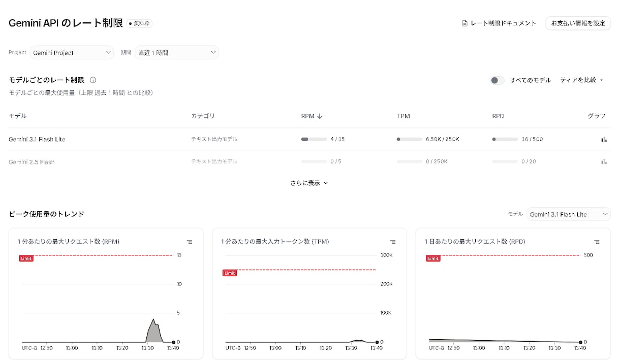Screen dimensions: 620x364
Task: Click the RPD column header
Action: [x=498, y=116]
